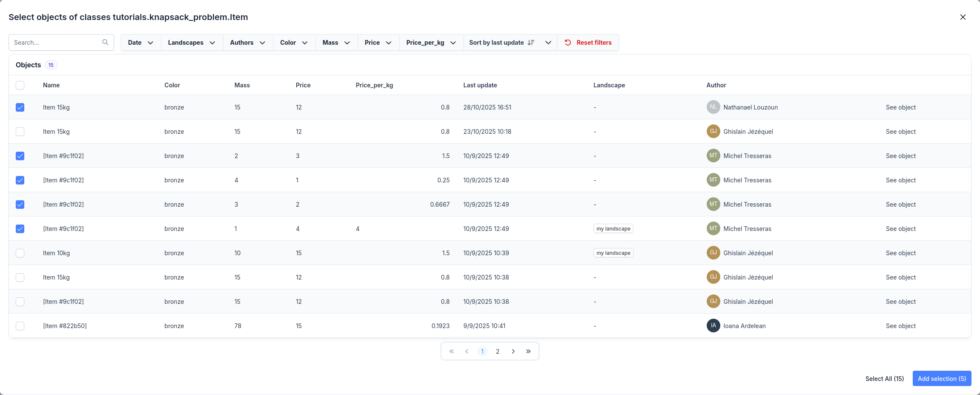Jump to the last page arrow
980x395 pixels.
click(528, 352)
